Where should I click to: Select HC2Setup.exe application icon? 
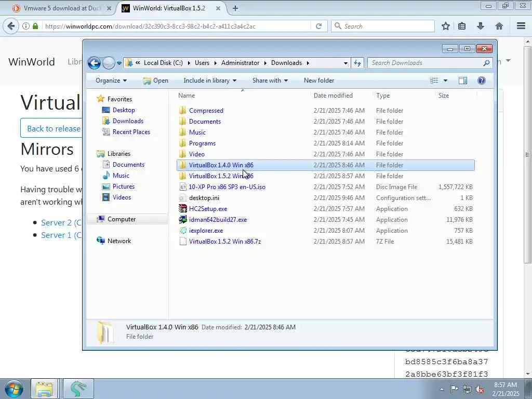click(183, 209)
